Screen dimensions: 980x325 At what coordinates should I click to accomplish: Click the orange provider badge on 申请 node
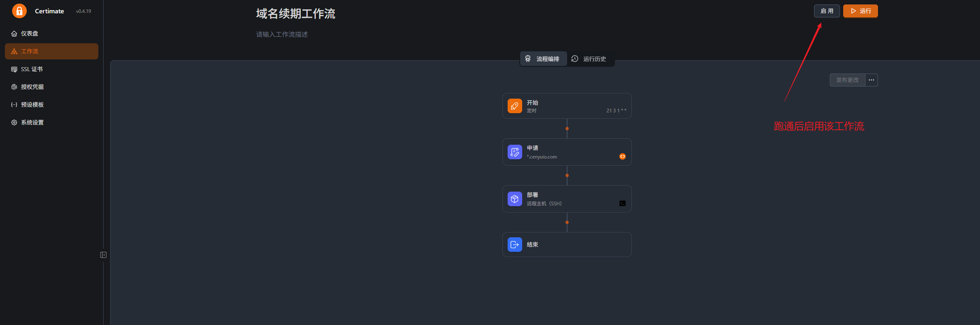tap(622, 156)
